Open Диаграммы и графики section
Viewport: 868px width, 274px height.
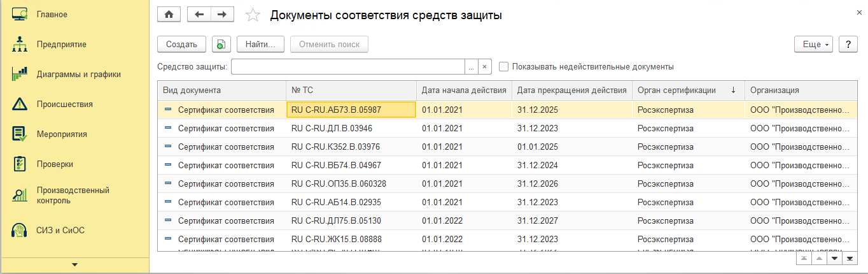(78, 75)
